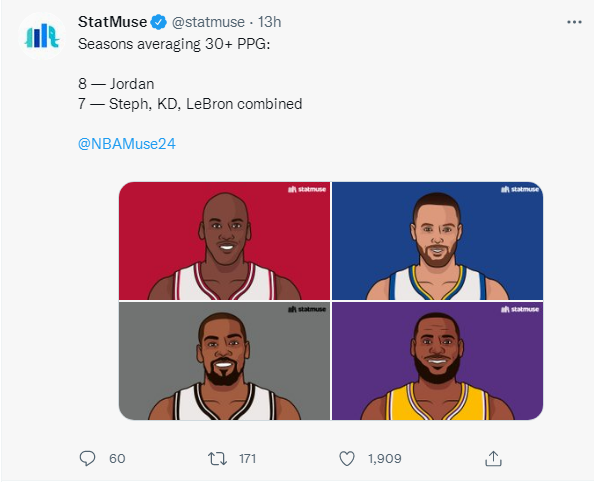The width and height of the screenshot is (594, 482).
Task: Click the 1,909 likes count
Action: click(385, 459)
